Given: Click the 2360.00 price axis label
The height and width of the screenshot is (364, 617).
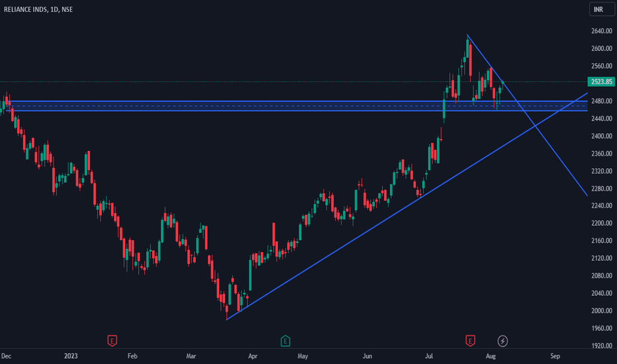Looking at the screenshot, I should pos(601,154).
